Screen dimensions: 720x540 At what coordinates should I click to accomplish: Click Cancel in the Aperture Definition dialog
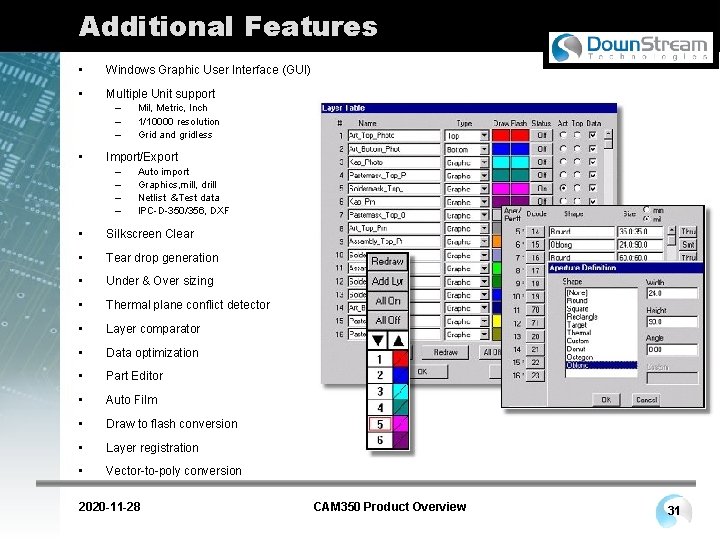tap(647, 399)
